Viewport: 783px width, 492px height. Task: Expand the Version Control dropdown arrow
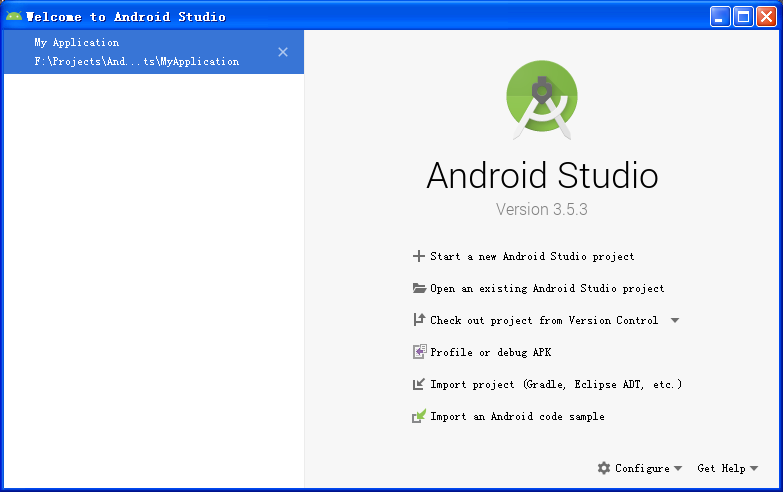point(675,320)
